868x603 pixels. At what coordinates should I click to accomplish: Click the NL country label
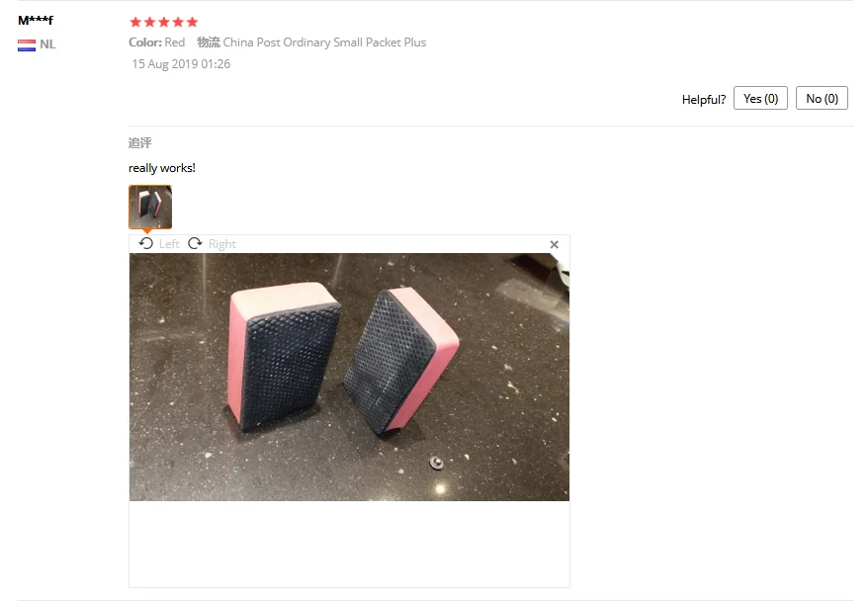pos(47,44)
